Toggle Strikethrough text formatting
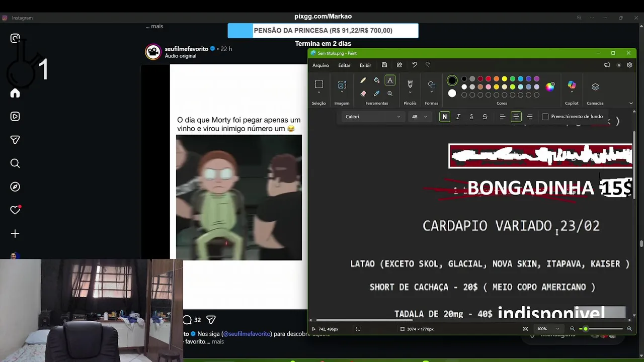644x362 pixels. [x=485, y=117]
